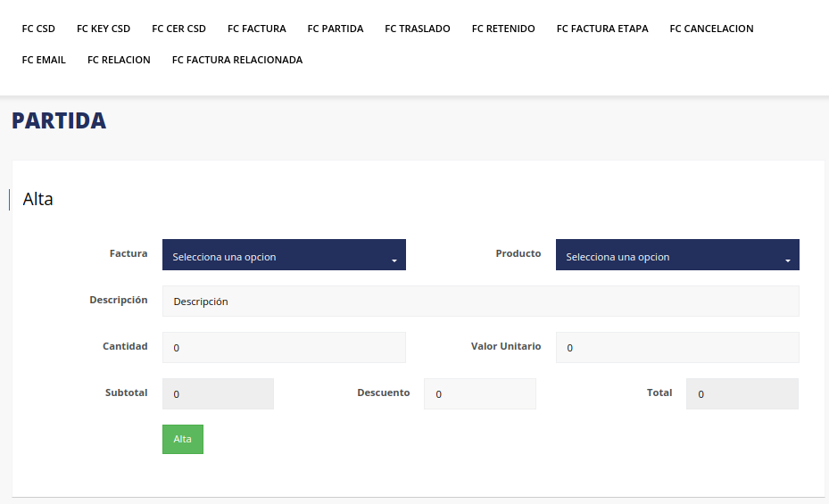This screenshot has height=504, width=829.
Task: Select the Valor Unitario field
Action: 677,348
